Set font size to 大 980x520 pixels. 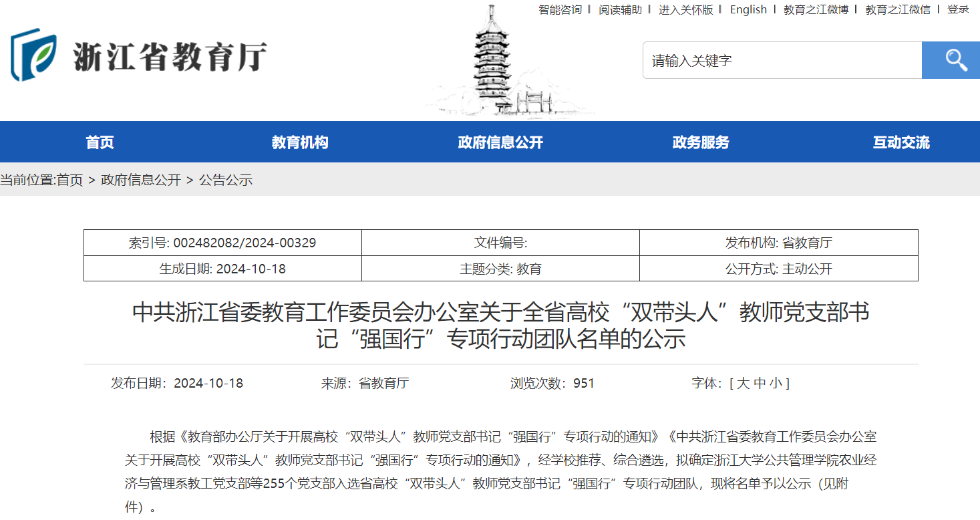pyautogui.click(x=743, y=384)
